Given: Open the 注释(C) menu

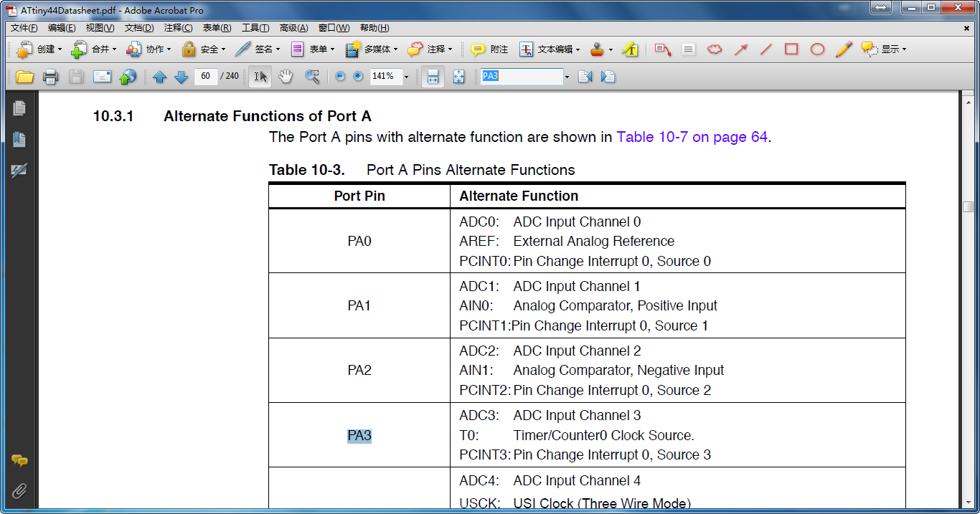Looking at the screenshot, I should coord(178,28).
